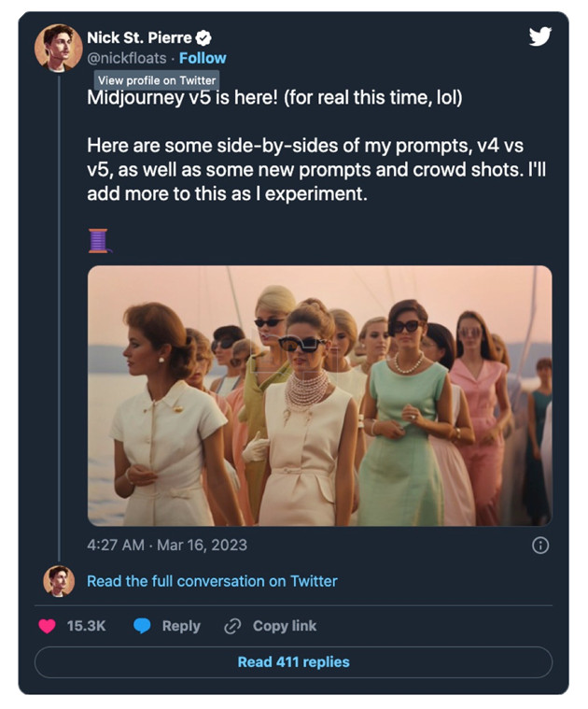The height and width of the screenshot is (709, 588).
Task: Open the info icon beside the timestamp
Action: 539,545
